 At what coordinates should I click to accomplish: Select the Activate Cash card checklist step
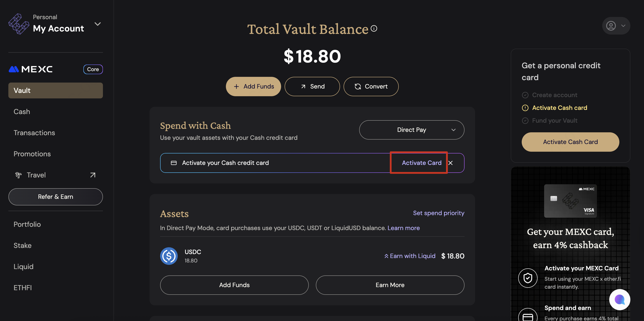(559, 108)
